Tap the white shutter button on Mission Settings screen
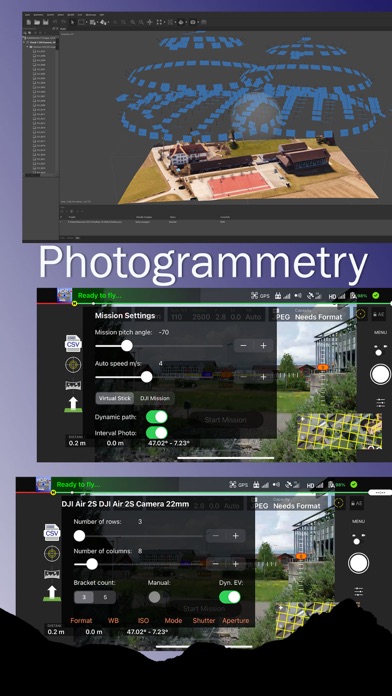The width and height of the screenshot is (392, 696). 380,374
